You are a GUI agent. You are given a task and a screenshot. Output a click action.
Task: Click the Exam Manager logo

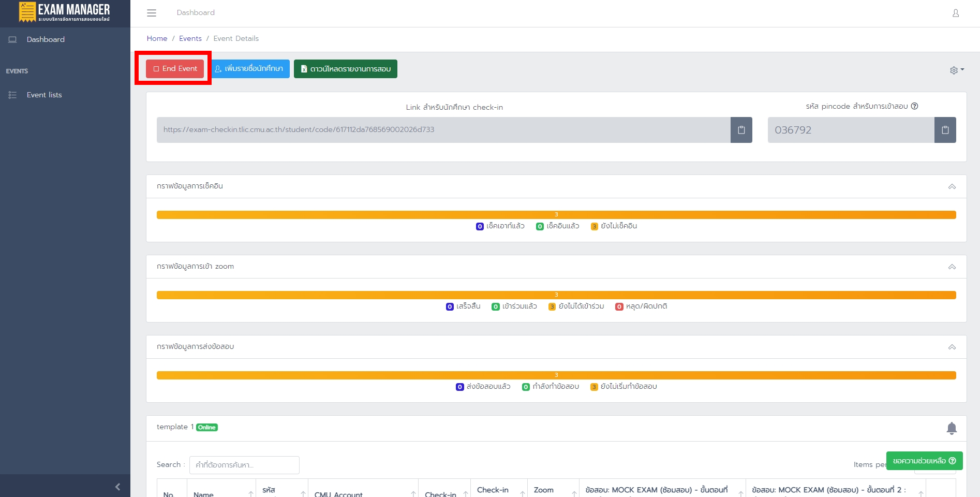click(x=65, y=12)
